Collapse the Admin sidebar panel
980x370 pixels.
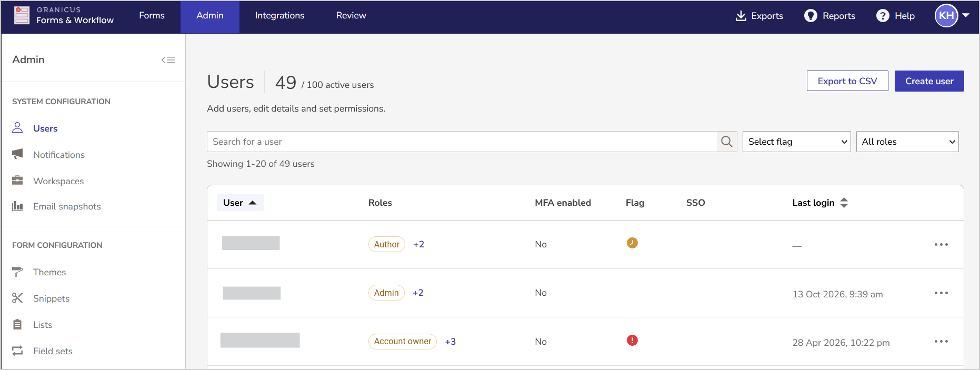168,60
